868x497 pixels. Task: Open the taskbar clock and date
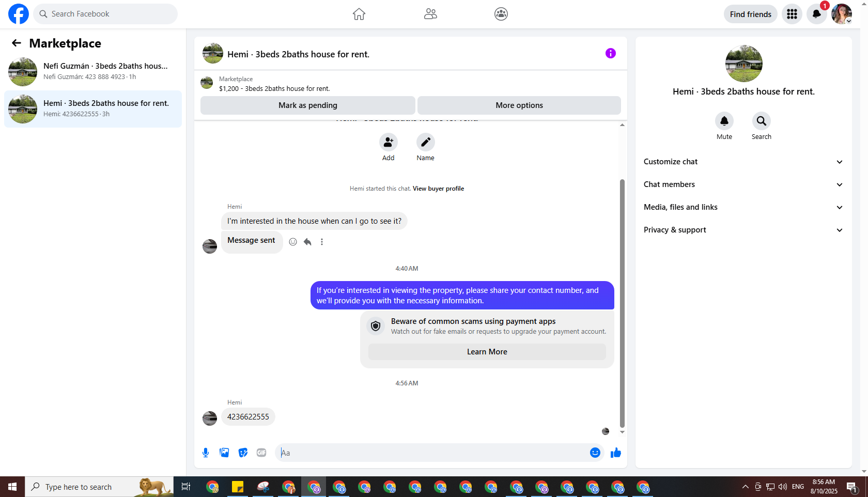pyautogui.click(x=824, y=487)
